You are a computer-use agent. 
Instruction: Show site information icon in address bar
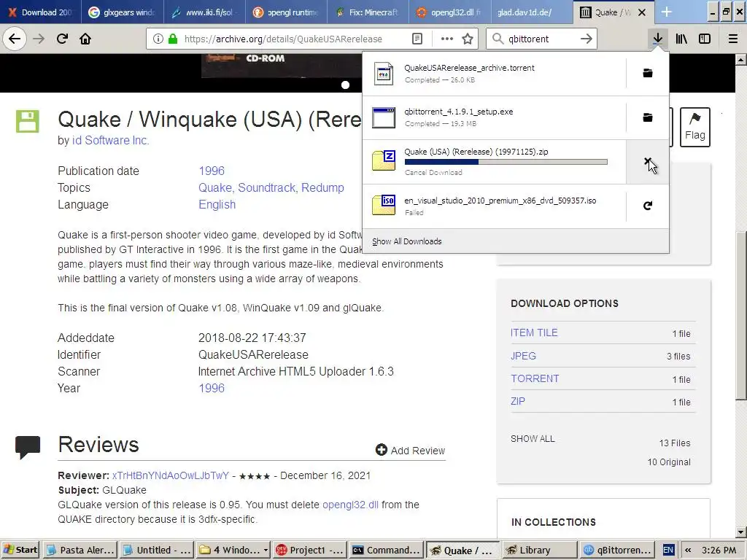pos(158,39)
